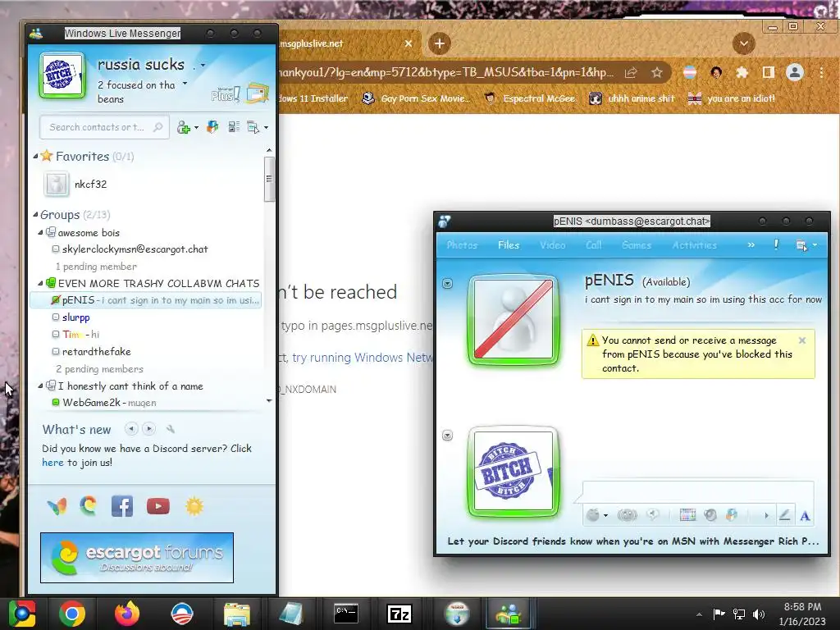Open the Facebook icon in Messenger
Viewport: 840px width, 630px height.
click(x=122, y=506)
